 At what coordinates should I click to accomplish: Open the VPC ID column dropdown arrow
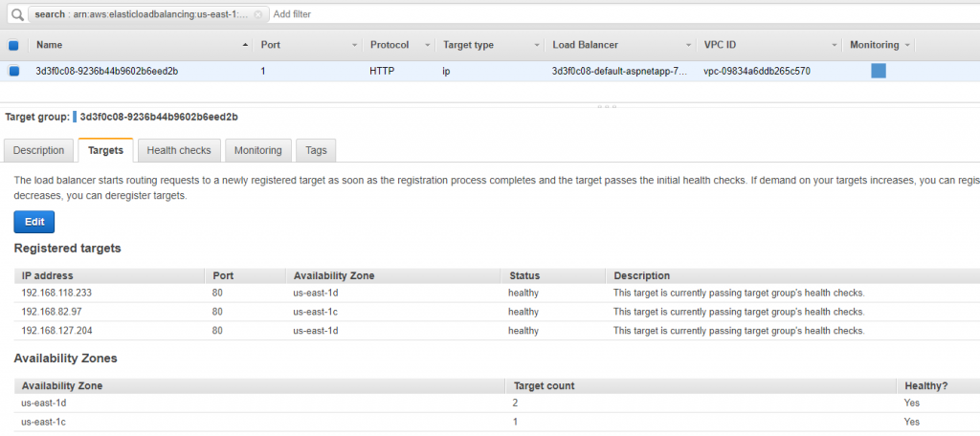coord(834,46)
